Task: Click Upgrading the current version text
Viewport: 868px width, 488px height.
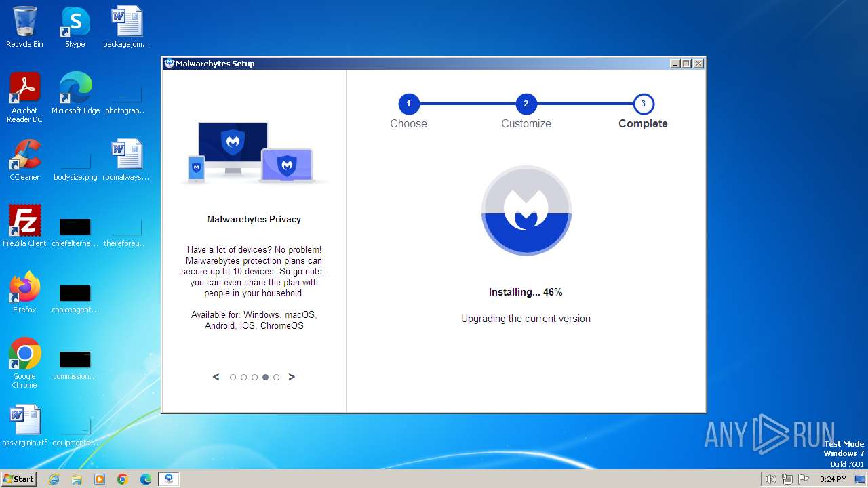Action: pyautogui.click(x=526, y=319)
